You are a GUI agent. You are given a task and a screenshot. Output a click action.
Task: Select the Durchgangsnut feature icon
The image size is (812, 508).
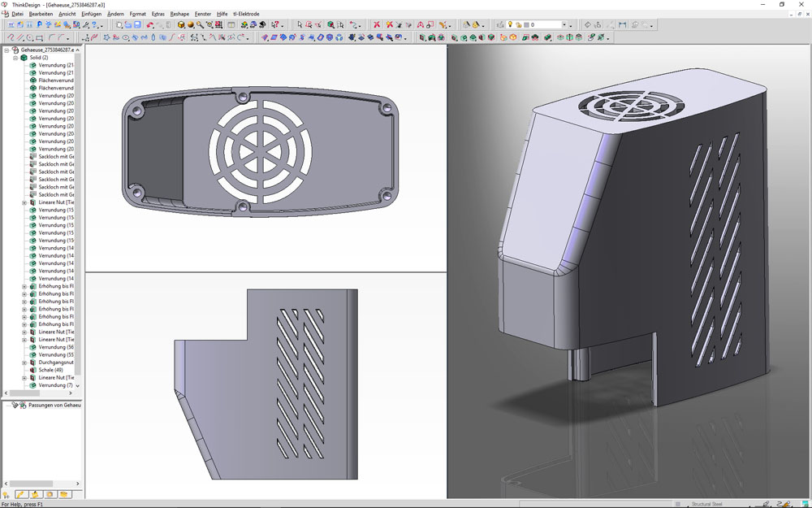coord(32,362)
